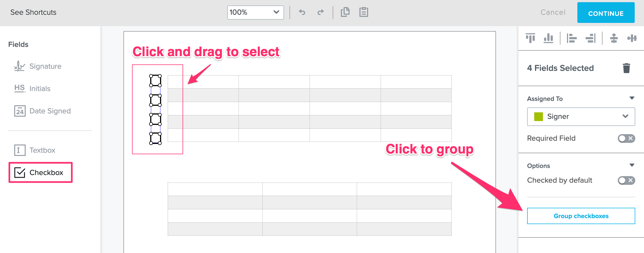Select the Checkbox field type
Viewport: 644px width, 253px height.
40,173
